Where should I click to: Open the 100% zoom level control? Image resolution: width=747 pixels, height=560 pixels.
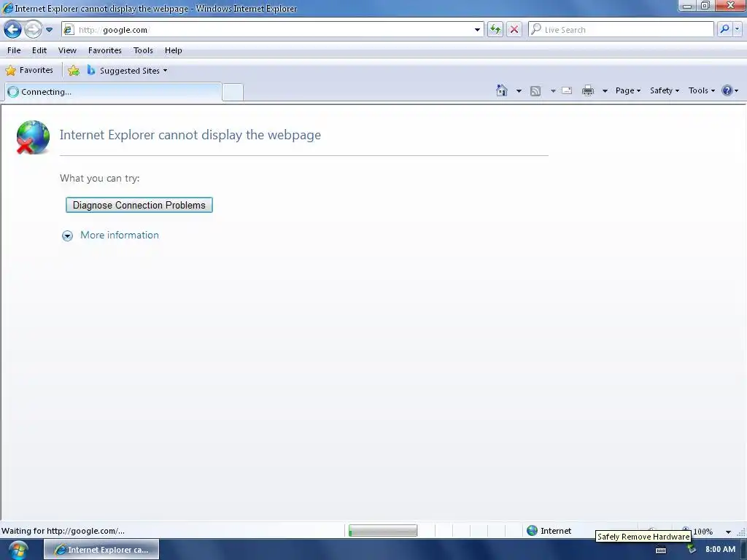(703, 531)
